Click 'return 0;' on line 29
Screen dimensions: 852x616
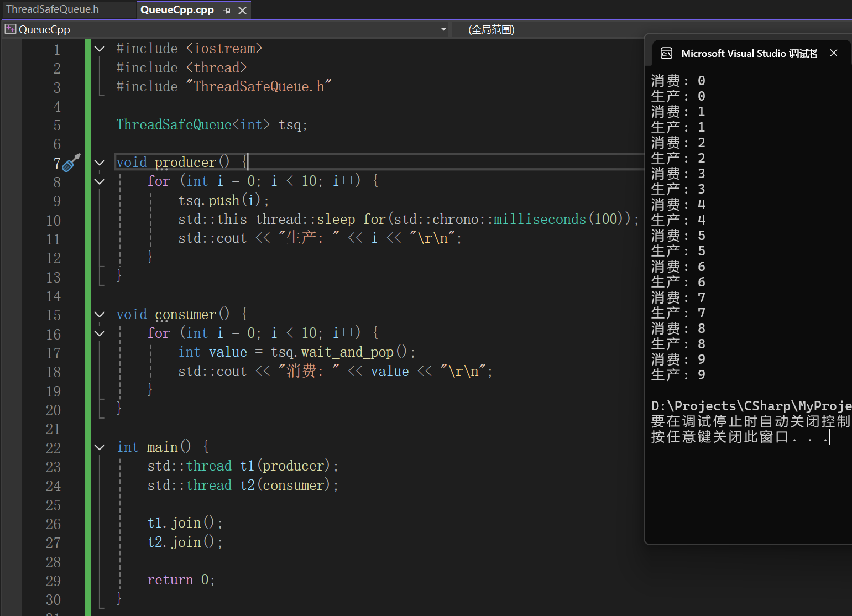coord(181,580)
